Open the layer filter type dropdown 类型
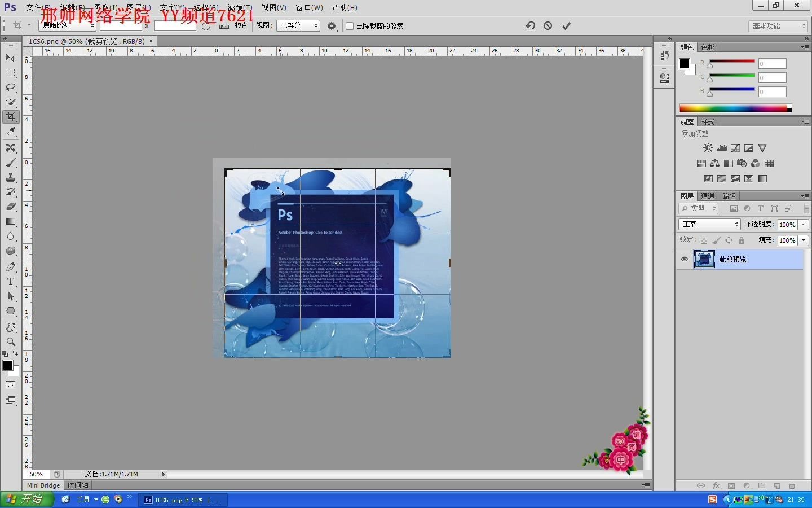Screen dimensions: 812x508 point(698,208)
